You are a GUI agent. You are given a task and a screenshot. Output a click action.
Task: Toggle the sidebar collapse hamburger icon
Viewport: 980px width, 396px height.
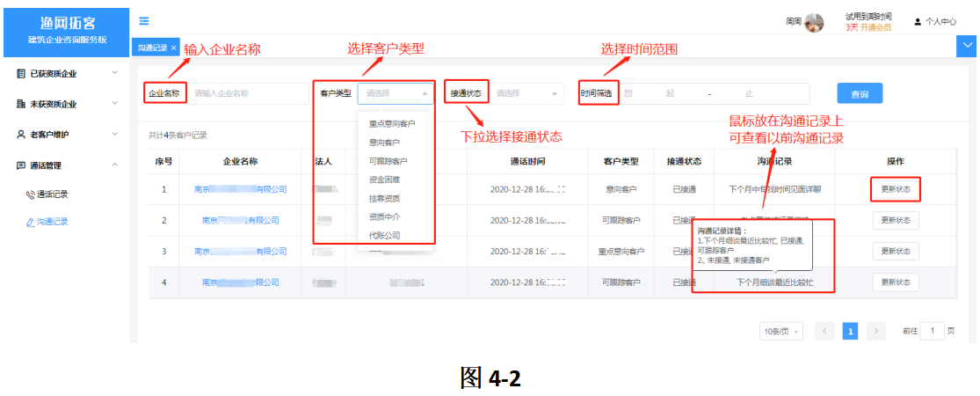pyautogui.click(x=144, y=21)
